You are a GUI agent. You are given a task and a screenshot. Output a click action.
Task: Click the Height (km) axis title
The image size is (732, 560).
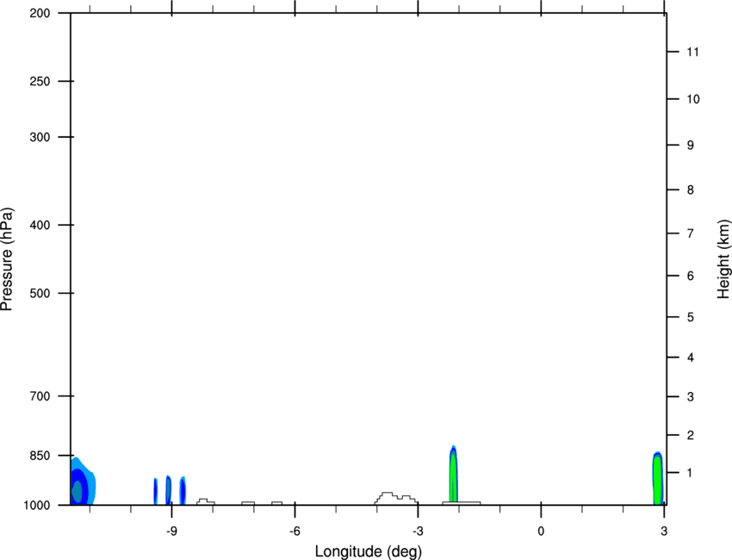pos(723,259)
